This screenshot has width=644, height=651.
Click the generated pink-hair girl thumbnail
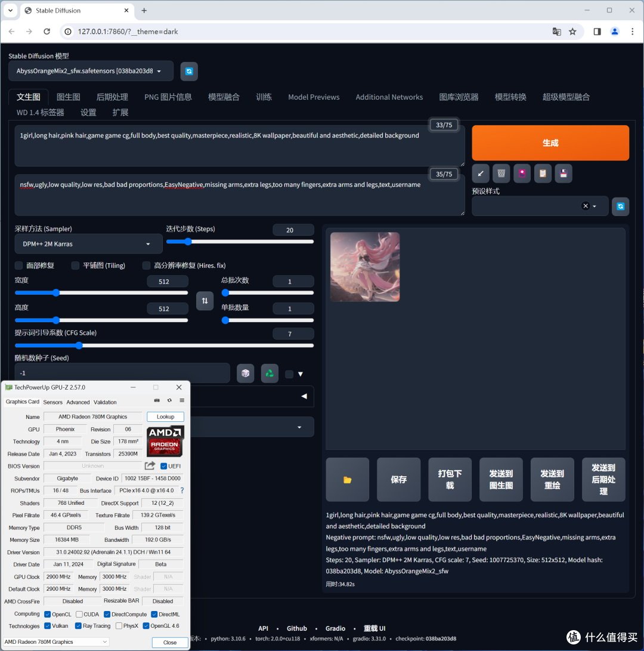365,267
